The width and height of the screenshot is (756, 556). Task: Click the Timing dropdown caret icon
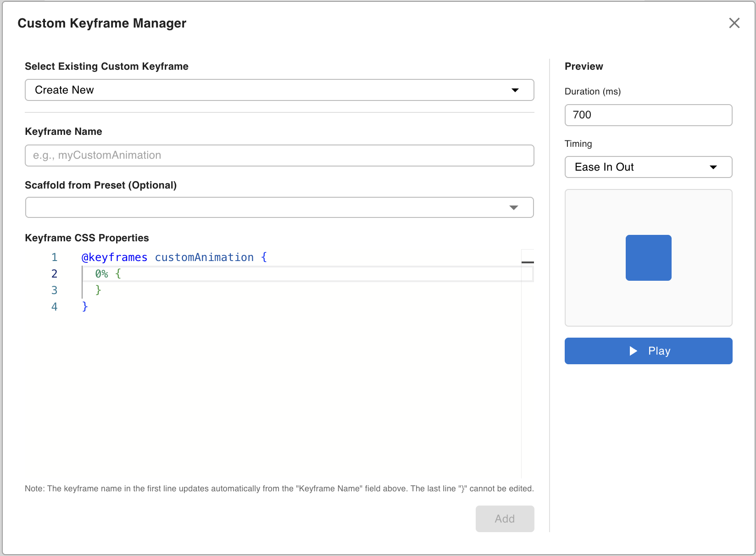point(713,167)
